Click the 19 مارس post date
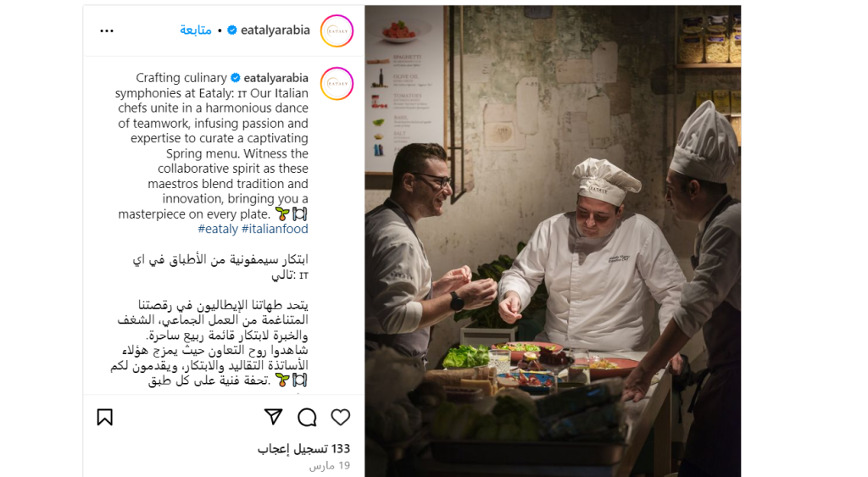This screenshot has height=477, width=868. pyautogui.click(x=330, y=466)
